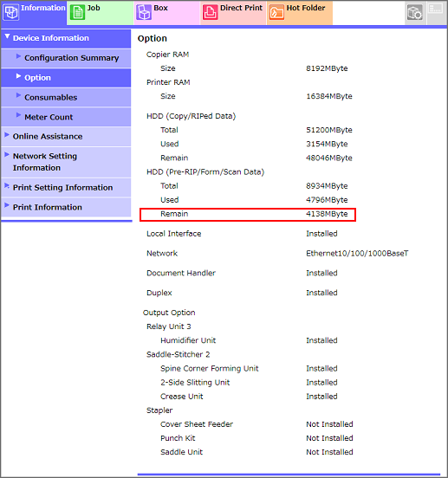
Task: Select the Information tab label
Action: [43, 8]
